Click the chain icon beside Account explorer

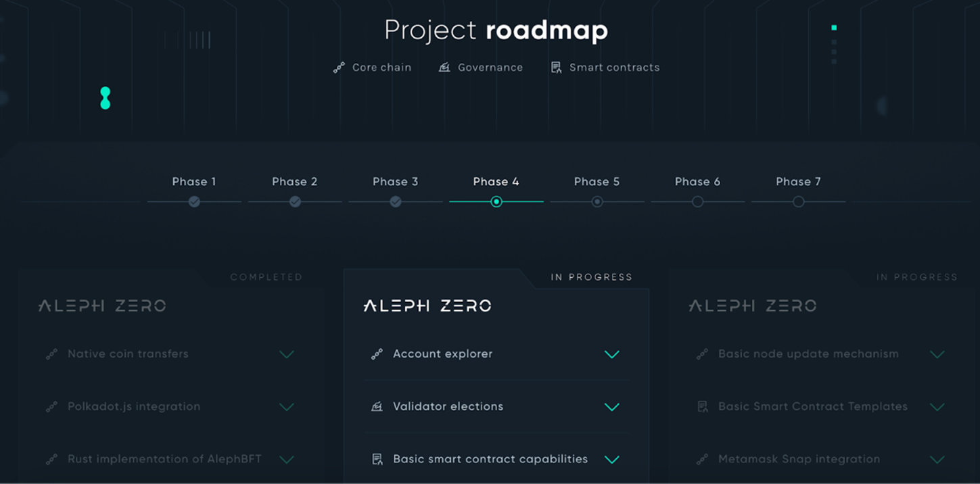click(x=377, y=354)
